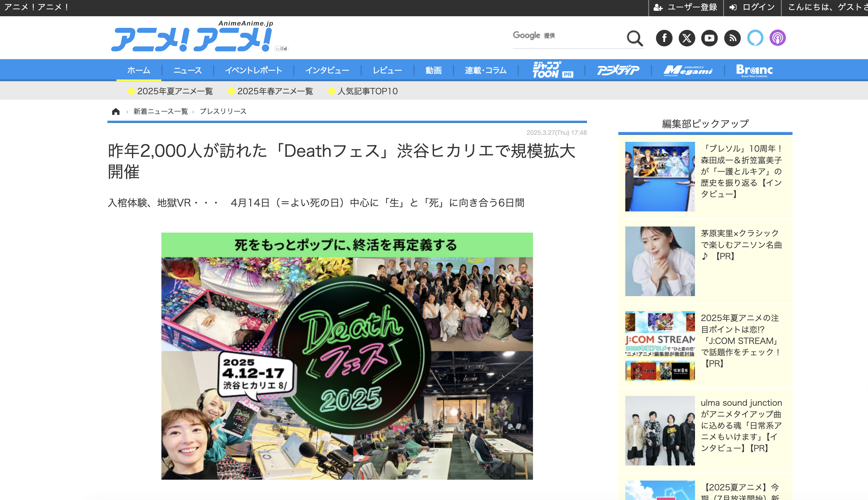Open the J:COM STREAM pickup thumbnail
This screenshot has height=500, width=868.
click(x=660, y=346)
